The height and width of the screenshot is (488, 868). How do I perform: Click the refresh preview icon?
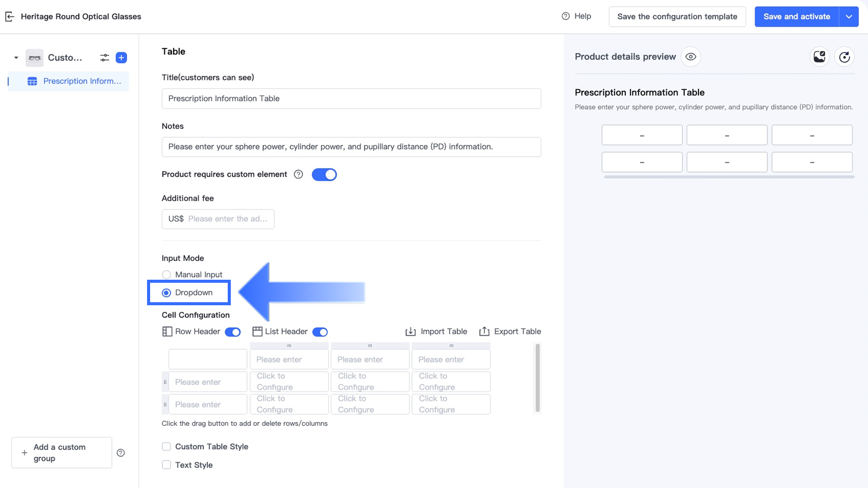pyautogui.click(x=845, y=57)
